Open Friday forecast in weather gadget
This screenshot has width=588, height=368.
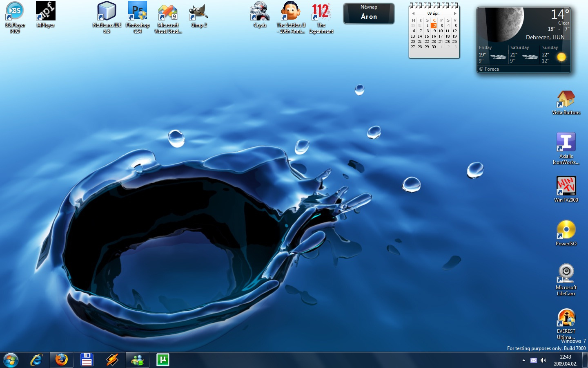click(x=493, y=54)
